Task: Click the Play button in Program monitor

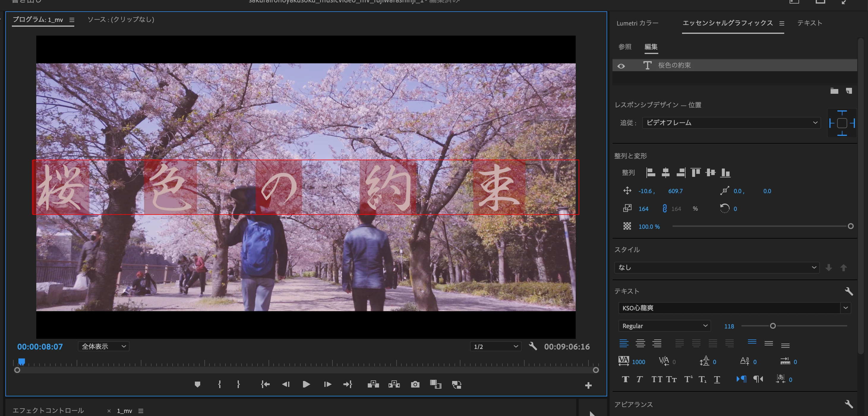Action: click(x=306, y=384)
